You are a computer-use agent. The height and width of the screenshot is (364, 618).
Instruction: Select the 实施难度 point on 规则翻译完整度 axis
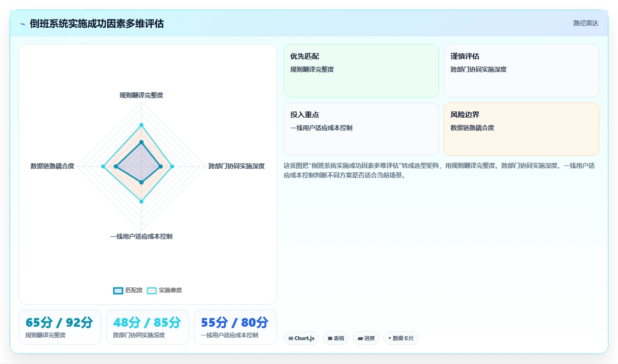click(141, 125)
